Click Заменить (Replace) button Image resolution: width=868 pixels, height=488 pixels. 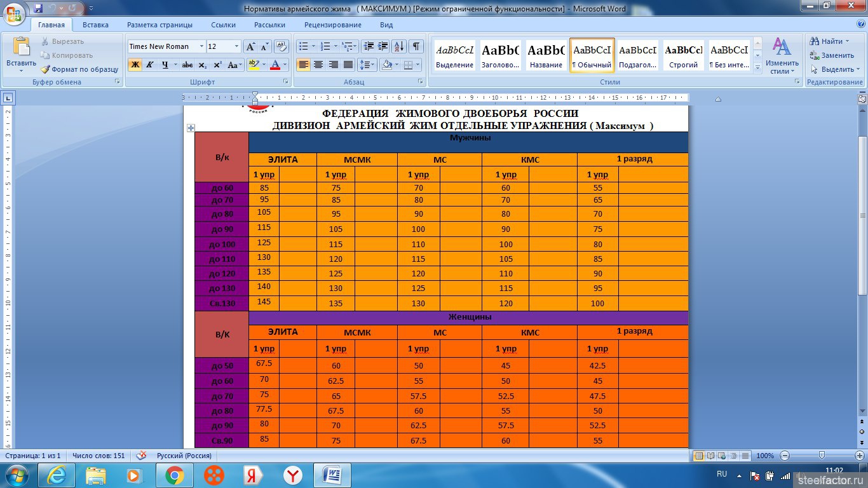pos(832,55)
